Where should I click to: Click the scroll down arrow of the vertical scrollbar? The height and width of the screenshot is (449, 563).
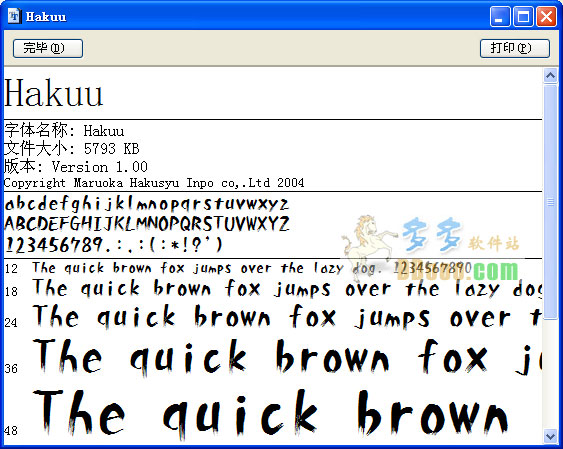coord(550,436)
